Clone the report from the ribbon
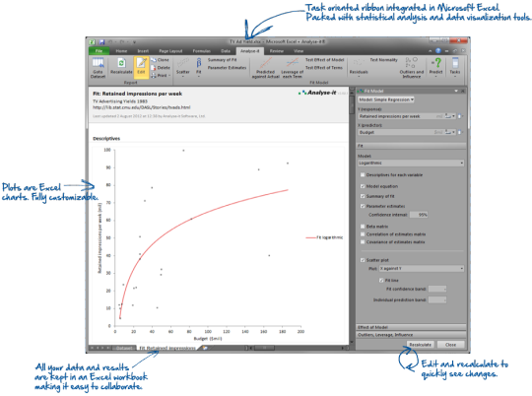 point(160,60)
